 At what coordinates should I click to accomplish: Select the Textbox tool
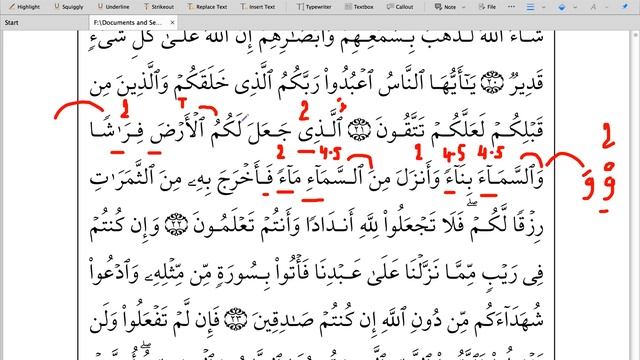pyautogui.click(x=359, y=7)
